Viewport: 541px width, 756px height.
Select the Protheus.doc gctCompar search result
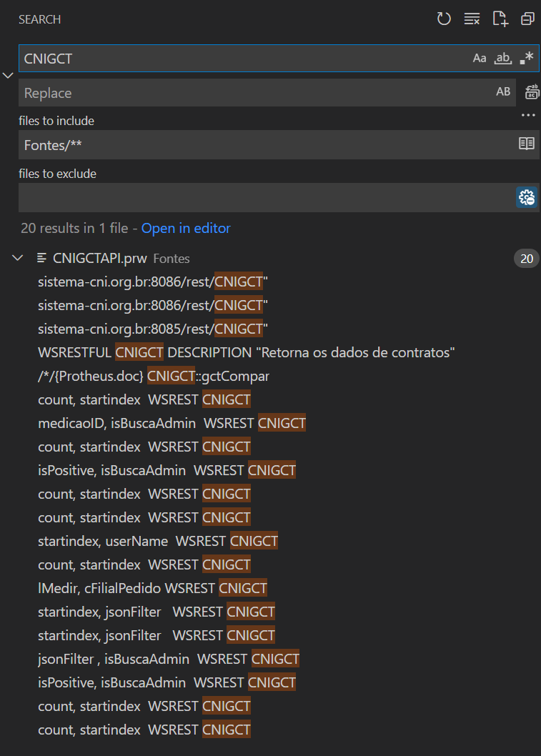click(154, 376)
